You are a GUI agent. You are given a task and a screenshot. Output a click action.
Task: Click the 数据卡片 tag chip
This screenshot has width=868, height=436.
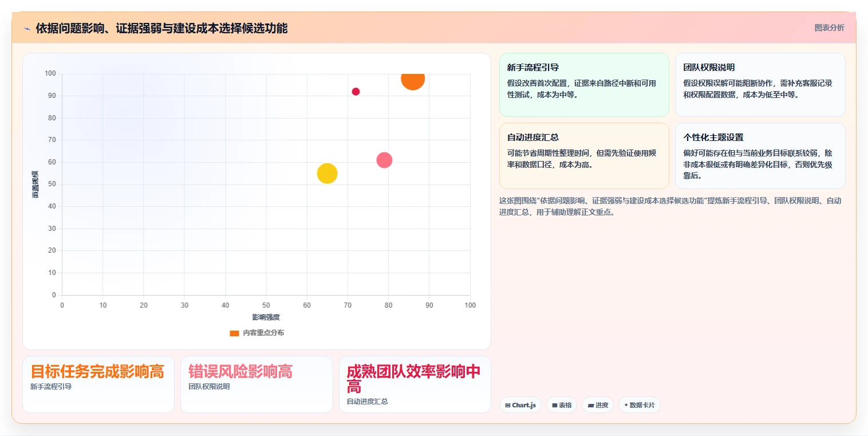(x=640, y=405)
